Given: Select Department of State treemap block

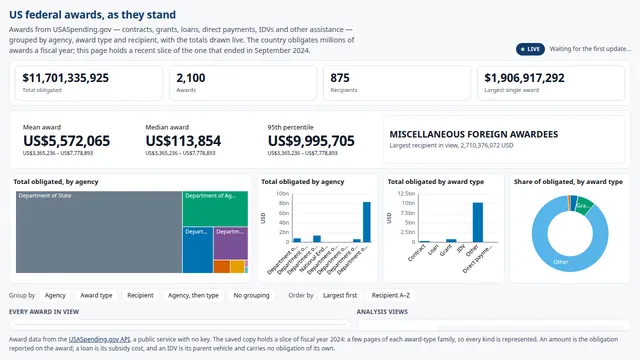Looking at the screenshot, I should point(99,232).
